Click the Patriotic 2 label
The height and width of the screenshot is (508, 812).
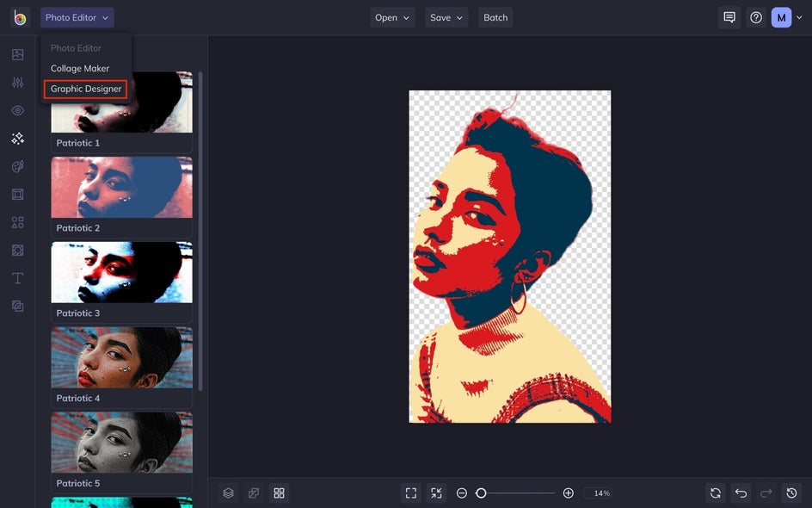pyautogui.click(x=77, y=228)
